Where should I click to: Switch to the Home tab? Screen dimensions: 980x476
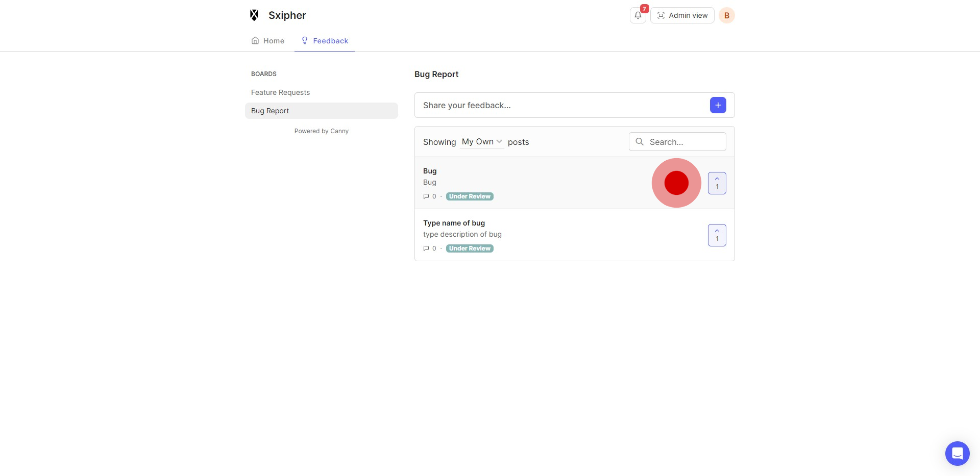click(268, 41)
